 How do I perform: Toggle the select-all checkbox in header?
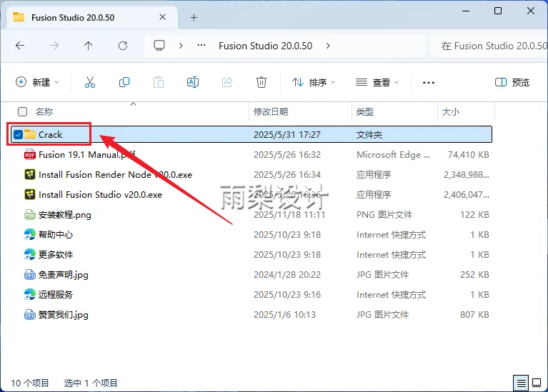point(22,112)
